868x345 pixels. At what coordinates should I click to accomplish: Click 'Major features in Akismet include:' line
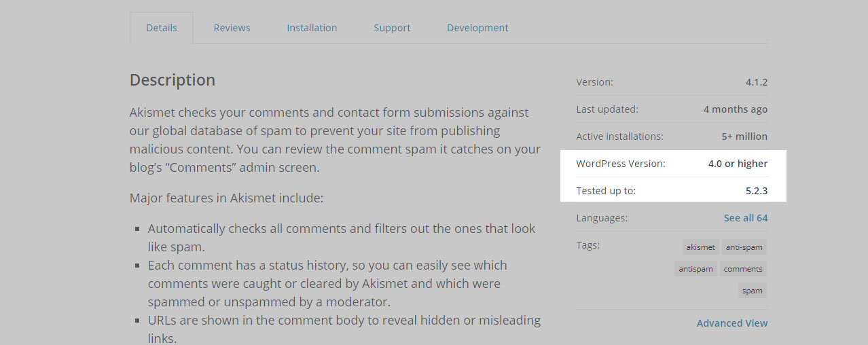[x=227, y=198]
